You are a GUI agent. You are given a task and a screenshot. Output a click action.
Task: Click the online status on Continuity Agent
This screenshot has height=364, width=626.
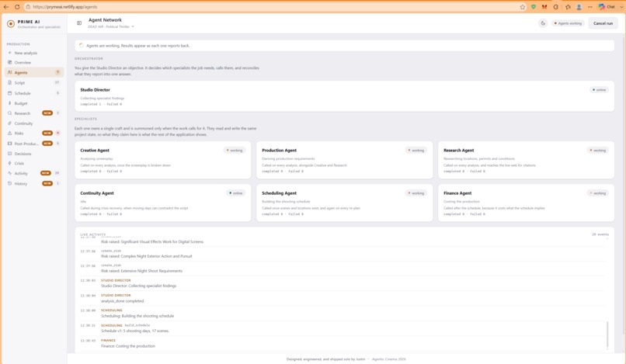pos(235,192)
